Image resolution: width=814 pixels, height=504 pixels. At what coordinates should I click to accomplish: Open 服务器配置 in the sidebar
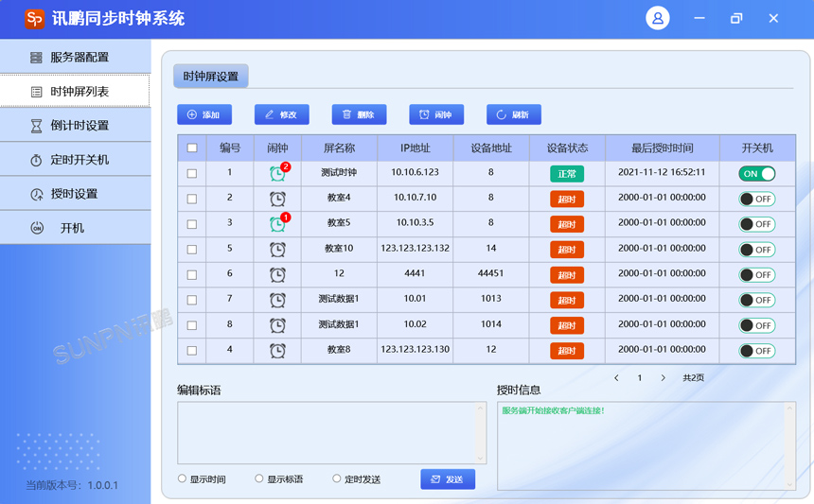coord(75,58)
